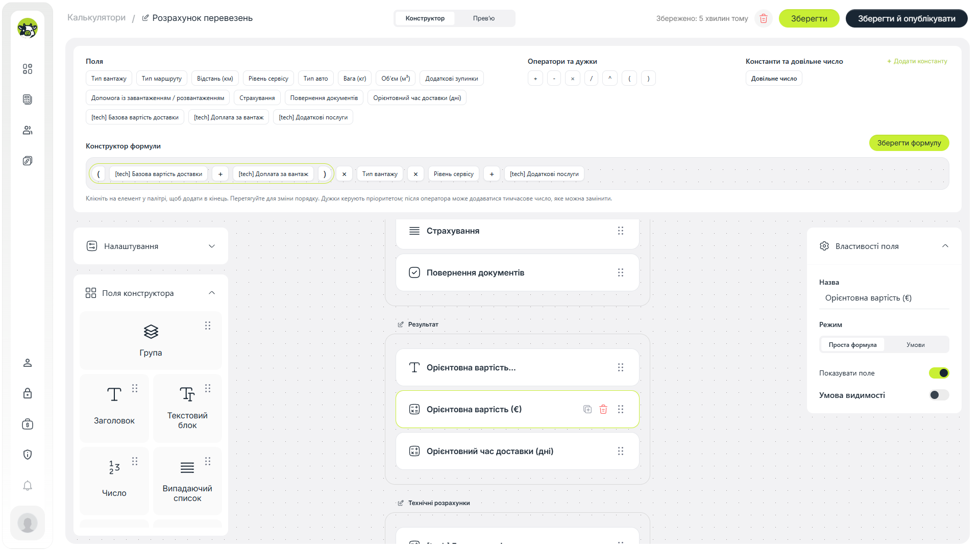Open the calculator icon in left sidebar
Viewport: 980px width, 551px height.
28,99
